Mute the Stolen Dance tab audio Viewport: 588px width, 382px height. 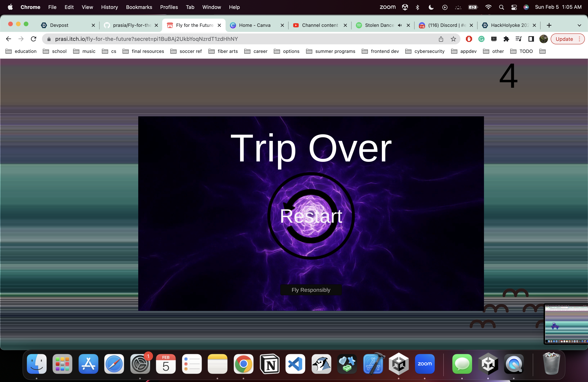[x=400, y=25]
